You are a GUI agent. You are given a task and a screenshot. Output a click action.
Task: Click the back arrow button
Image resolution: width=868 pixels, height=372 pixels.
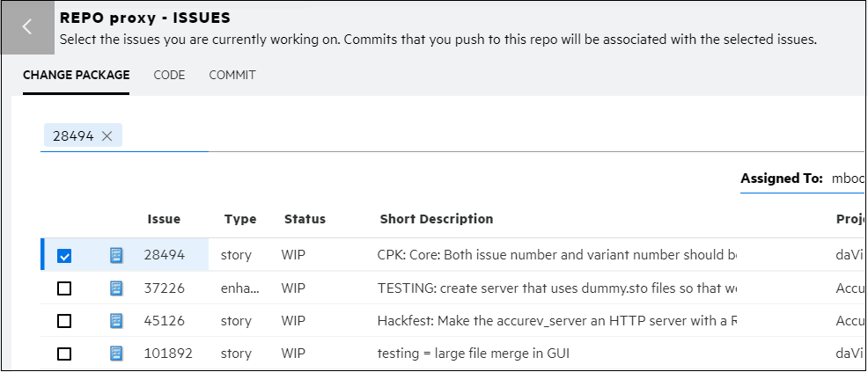pos(27,27)
